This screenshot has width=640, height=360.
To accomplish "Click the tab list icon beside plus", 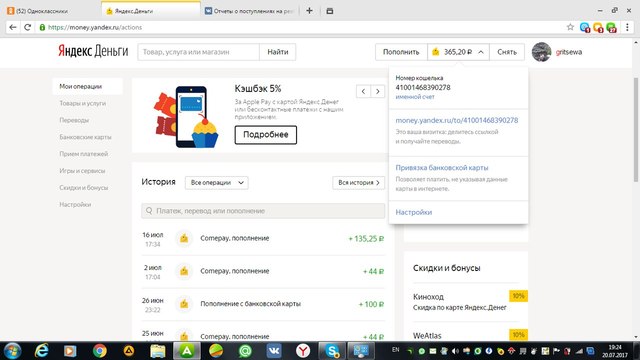I will point(330,11).
